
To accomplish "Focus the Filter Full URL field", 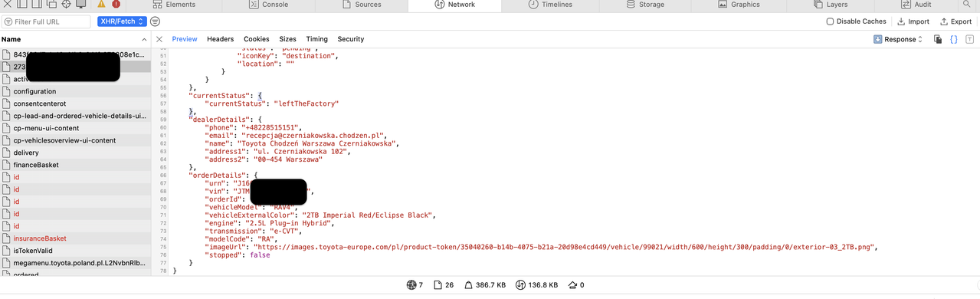I will coord(47,21).
